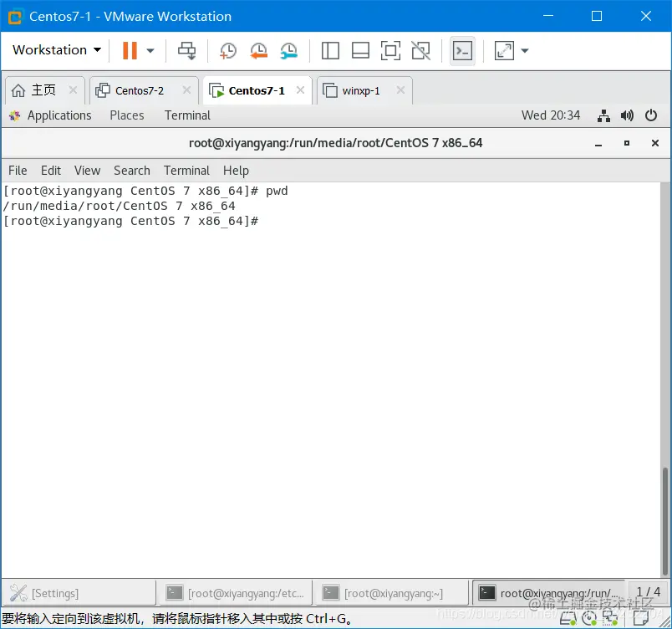Close the 主页 tab
Image resolution: width=672 pixels, height=629 pixels.
(73, 90)
